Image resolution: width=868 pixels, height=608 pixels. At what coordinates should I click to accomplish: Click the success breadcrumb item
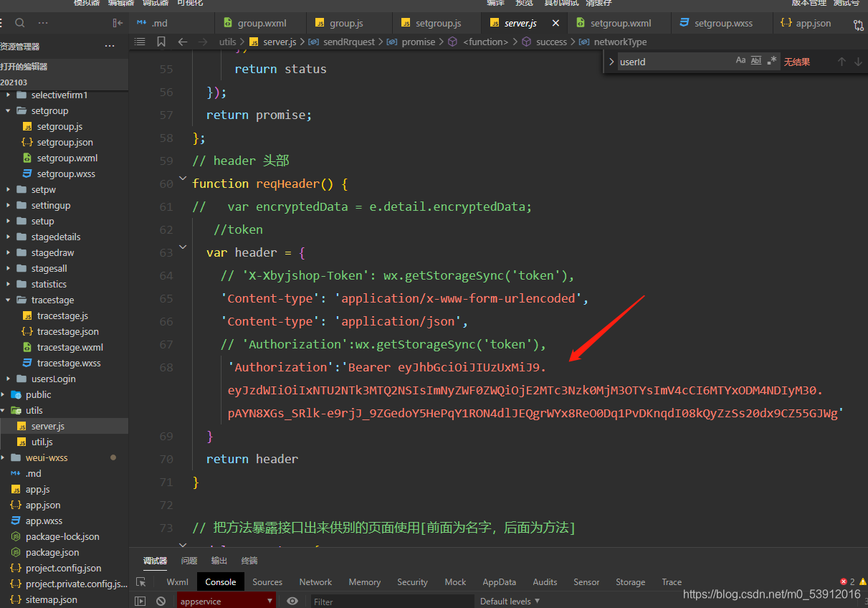(551, 42)
